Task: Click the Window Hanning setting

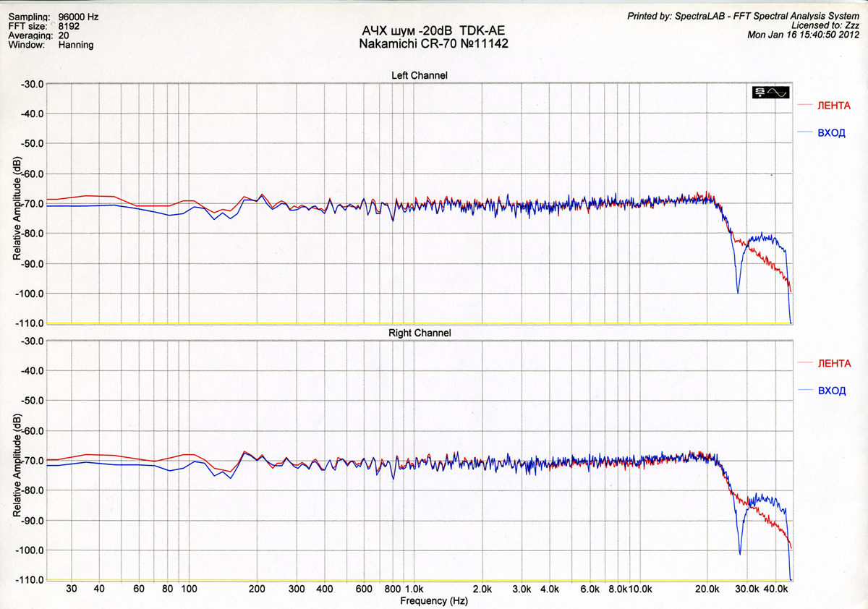Action: pos(75,45)
